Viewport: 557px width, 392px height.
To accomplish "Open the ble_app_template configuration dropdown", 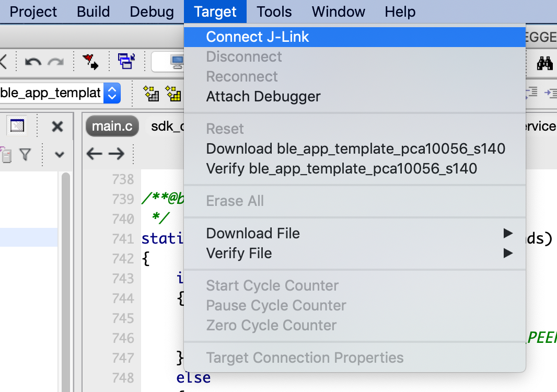I will pyautogui.click(x=112, y=93).
